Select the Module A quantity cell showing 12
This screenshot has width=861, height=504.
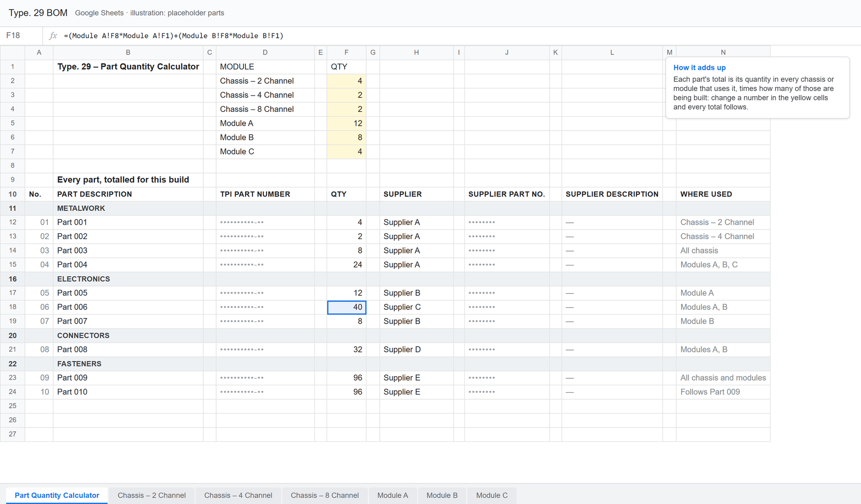tap(346, 123)
